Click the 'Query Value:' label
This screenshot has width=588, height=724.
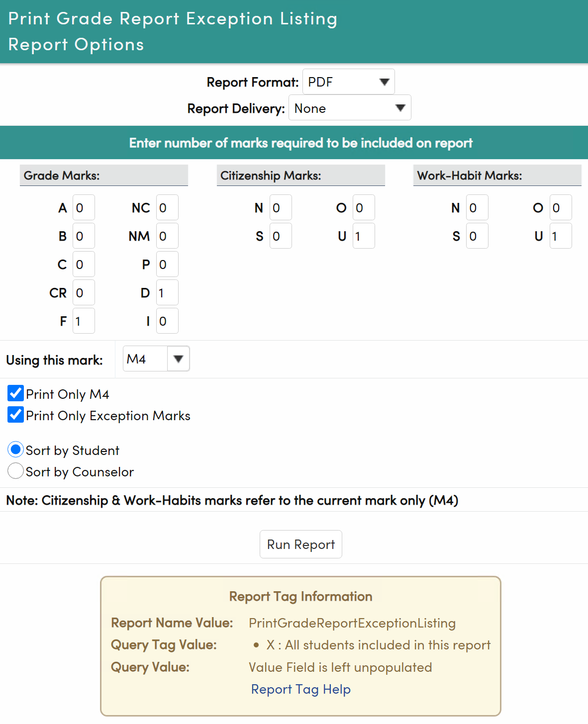click(x=150, y=667)
